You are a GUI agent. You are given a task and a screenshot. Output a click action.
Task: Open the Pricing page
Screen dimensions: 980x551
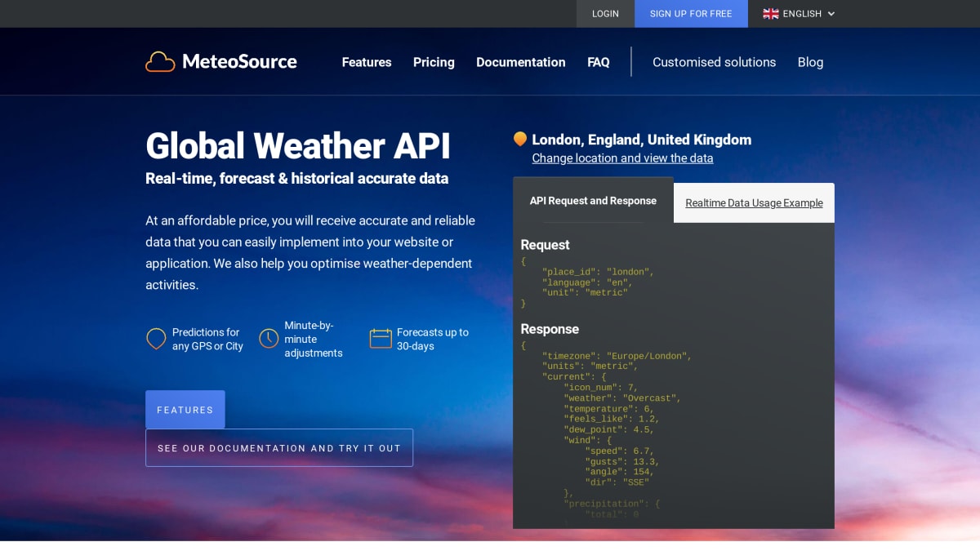click(434, 62)
